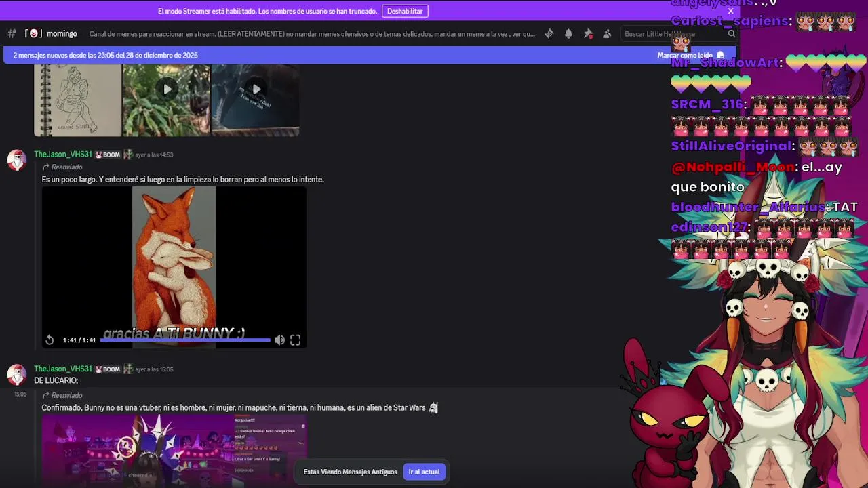Click the channel hashtag icon
Screen dimensions: 868x488
[x=12, y=33]
